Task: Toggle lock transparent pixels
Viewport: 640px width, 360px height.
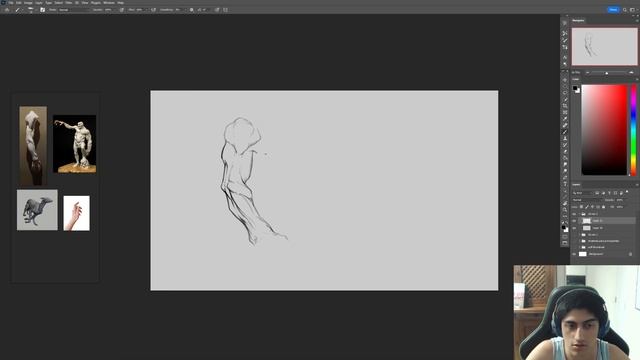Action: (581, 207)
